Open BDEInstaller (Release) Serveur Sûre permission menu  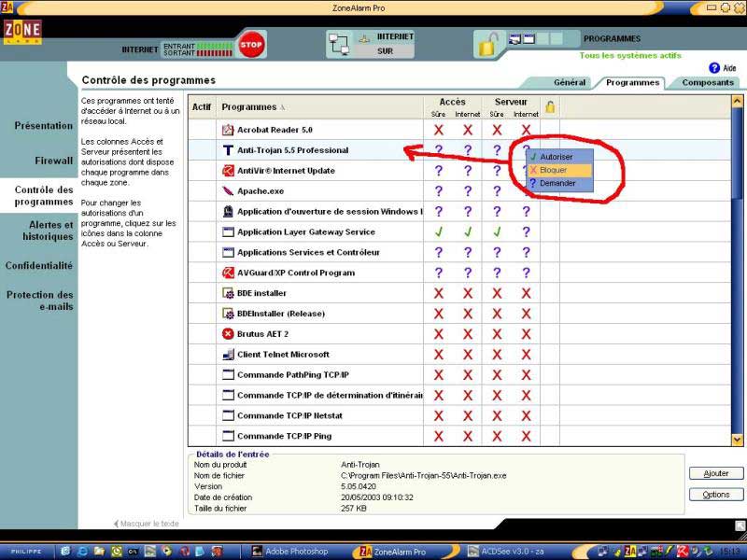click(497, 314)
